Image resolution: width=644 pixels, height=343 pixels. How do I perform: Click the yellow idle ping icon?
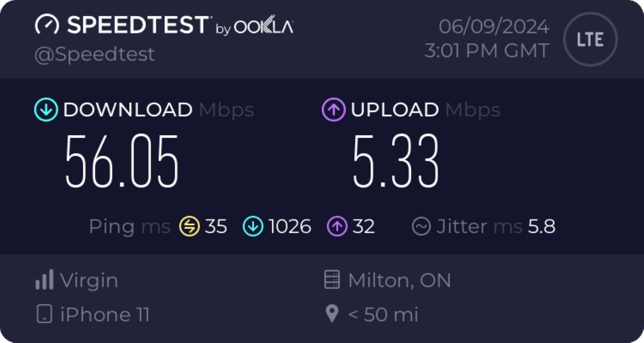point(189,226)
